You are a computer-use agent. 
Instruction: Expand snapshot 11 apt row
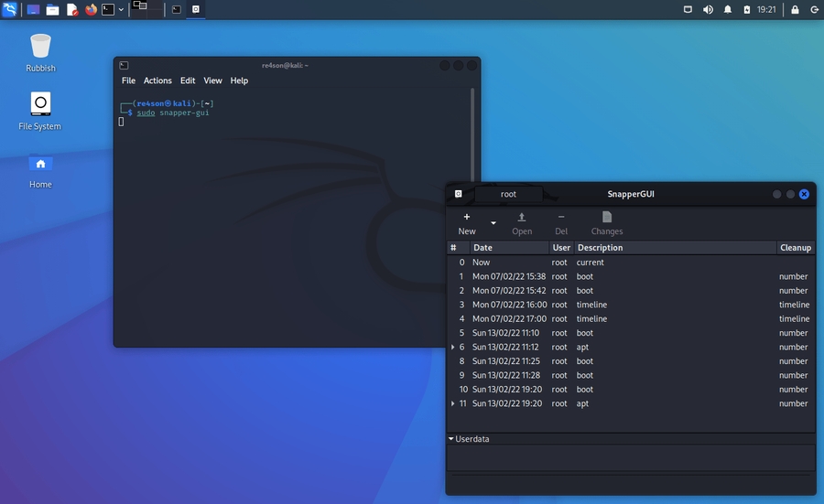click(453, 404)
